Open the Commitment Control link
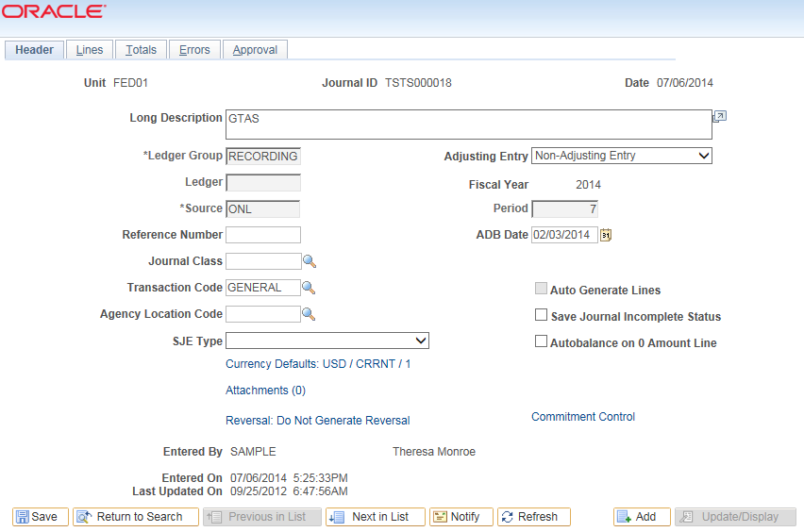This screenshot has height=532, width=804. click(583, 417)
